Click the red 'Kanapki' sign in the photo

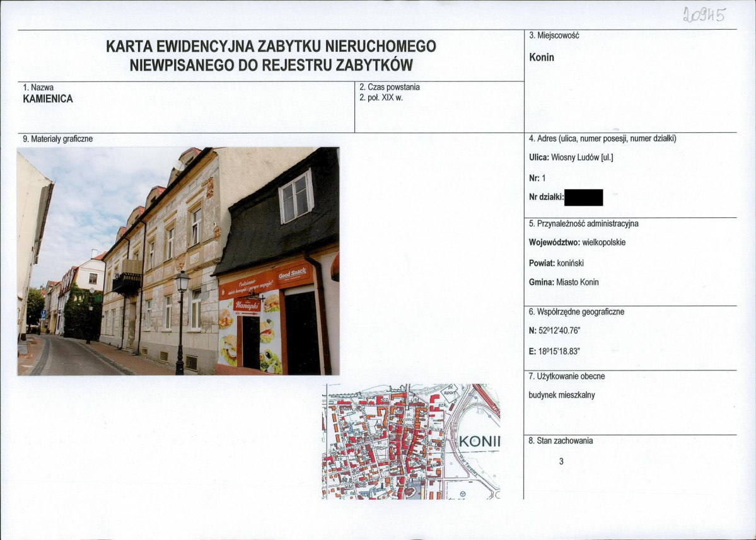[x=247, y=306]
